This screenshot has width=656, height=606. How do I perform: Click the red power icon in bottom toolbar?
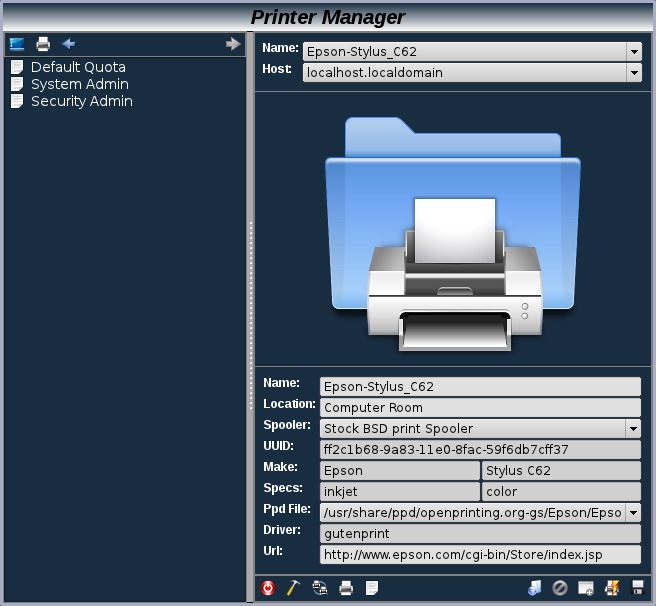[268, 588]
